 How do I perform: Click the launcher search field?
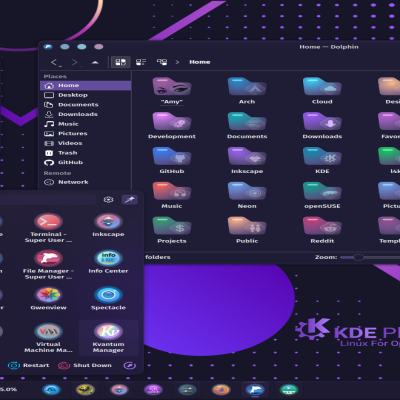coord(48,200)
